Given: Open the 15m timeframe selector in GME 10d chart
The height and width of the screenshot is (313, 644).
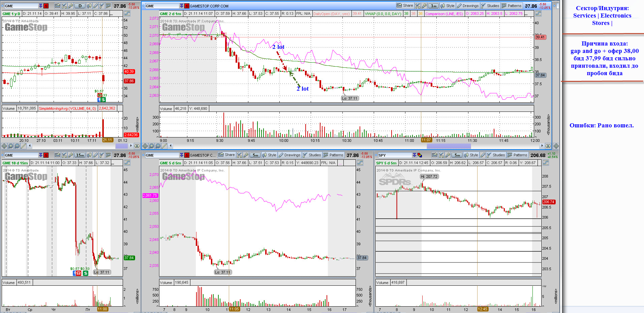Looking at the screenshot, I should click(80, 155).
